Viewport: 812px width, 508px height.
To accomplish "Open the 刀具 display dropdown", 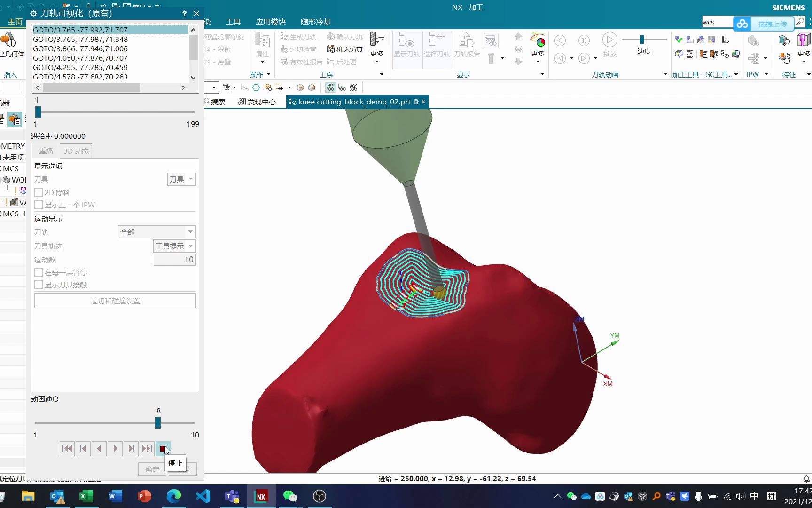I will click(x=181, y=179).
